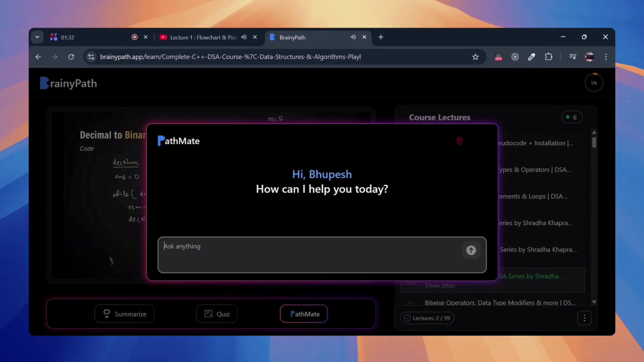
Task: Open lecture options three-dot menu
Action: [584, 318]
